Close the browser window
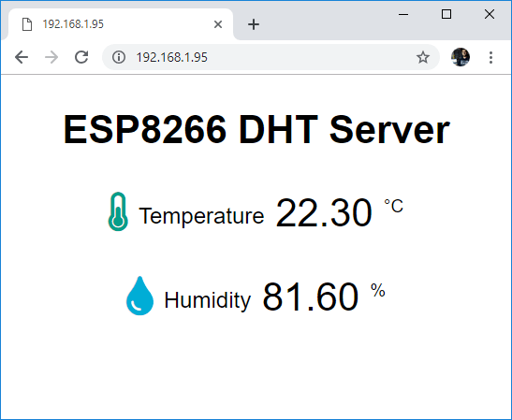512x420 pixels. 490,14
